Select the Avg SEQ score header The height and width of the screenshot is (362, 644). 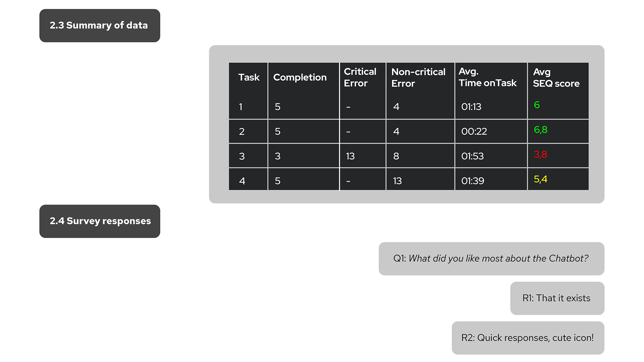tap(556, 77)
